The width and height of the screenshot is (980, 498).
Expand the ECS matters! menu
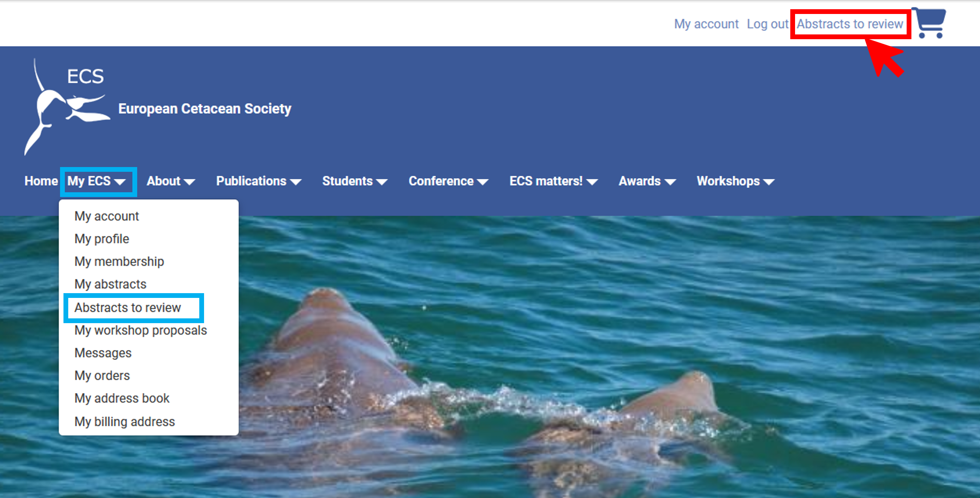pyautogui.click(x=553, y=181)
